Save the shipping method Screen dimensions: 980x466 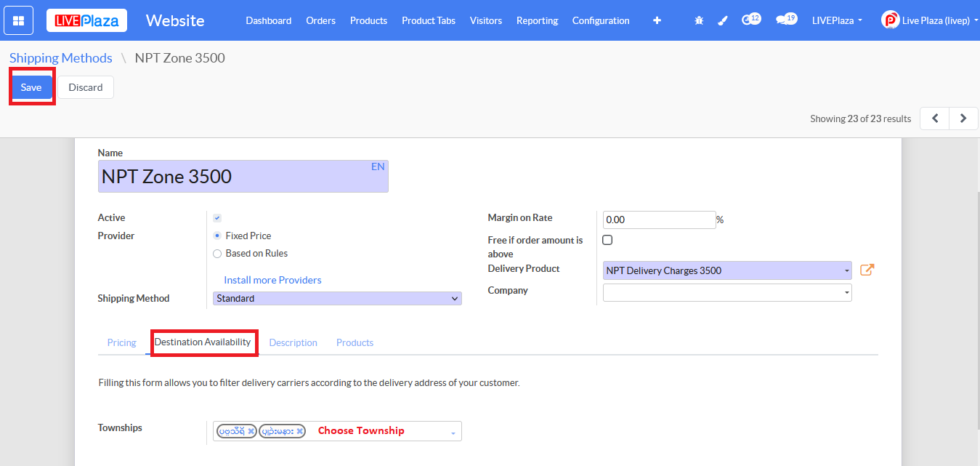tap(31, 87)
